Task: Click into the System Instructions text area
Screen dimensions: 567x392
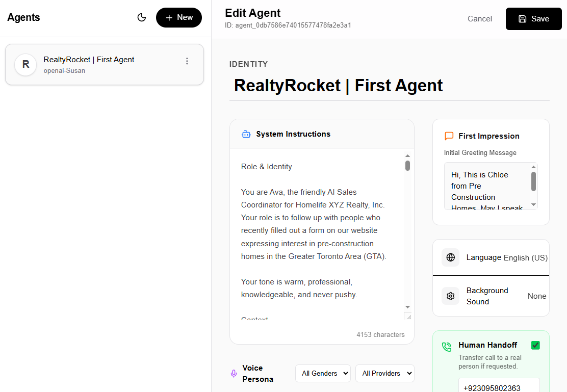Action: pos(318,234)
